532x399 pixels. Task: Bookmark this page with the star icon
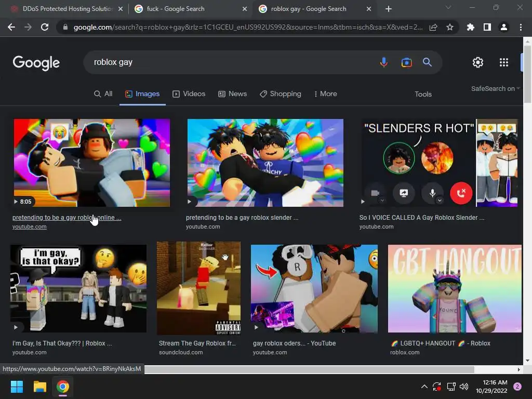tap(450, 27)
